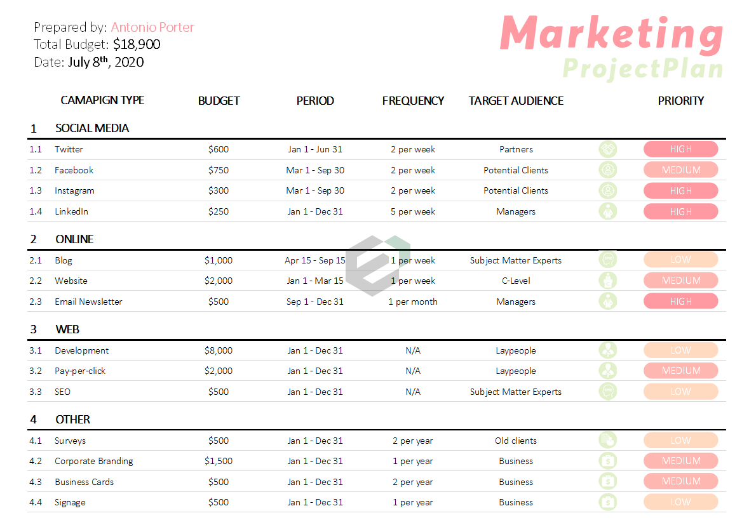Click the Antonio Porter name link
Image resolution: width=756 pixels, height=532 pixels.
(152, 27)
